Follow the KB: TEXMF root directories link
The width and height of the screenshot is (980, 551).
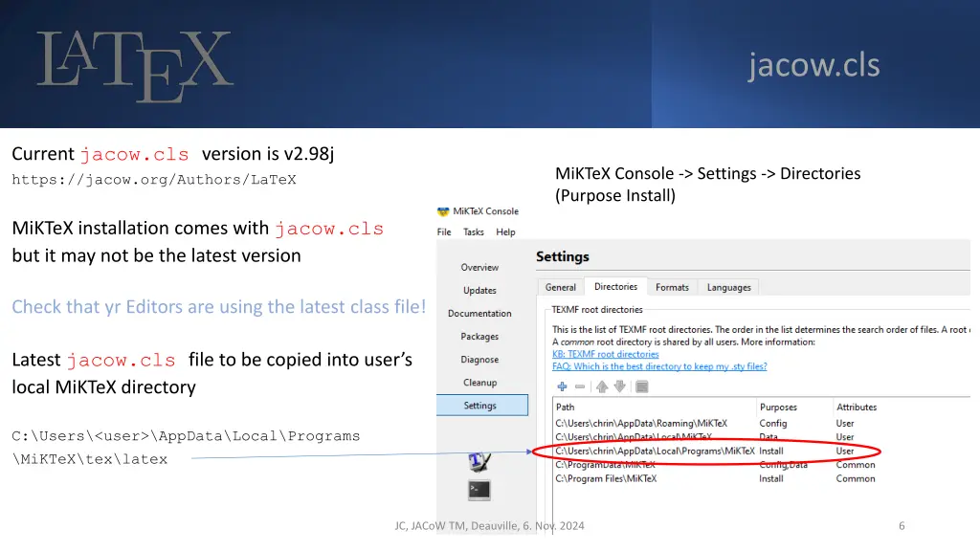point(606,354)
